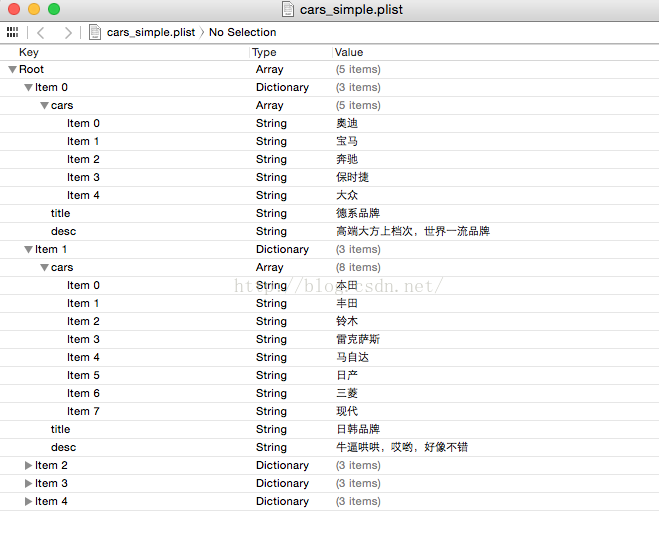
Task: Click the Type column header
Action: [264, 53]
